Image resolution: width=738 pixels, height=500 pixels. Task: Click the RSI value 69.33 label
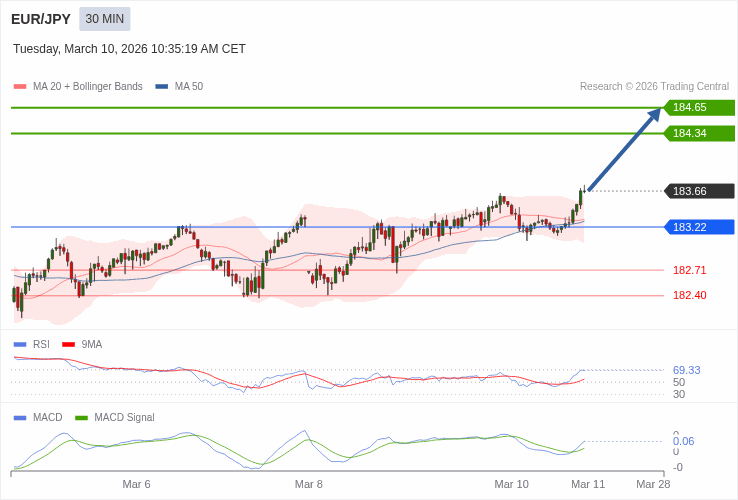coord(686,370)
